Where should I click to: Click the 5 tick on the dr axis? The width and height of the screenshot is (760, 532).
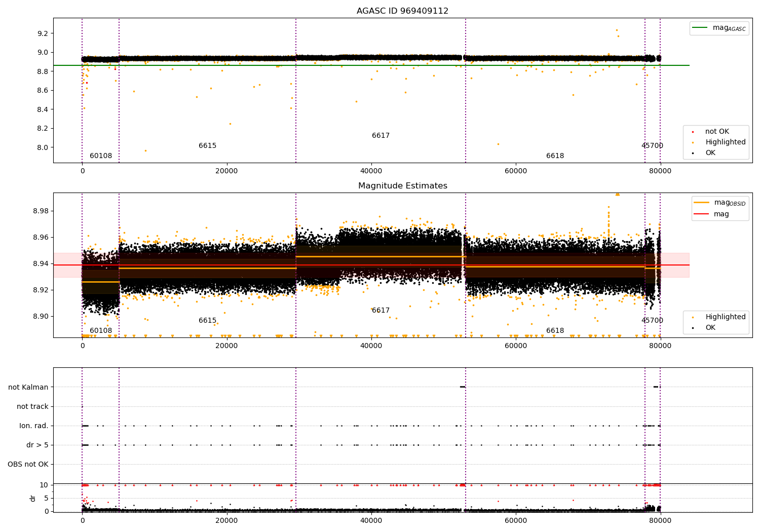[x=46, y=498]
